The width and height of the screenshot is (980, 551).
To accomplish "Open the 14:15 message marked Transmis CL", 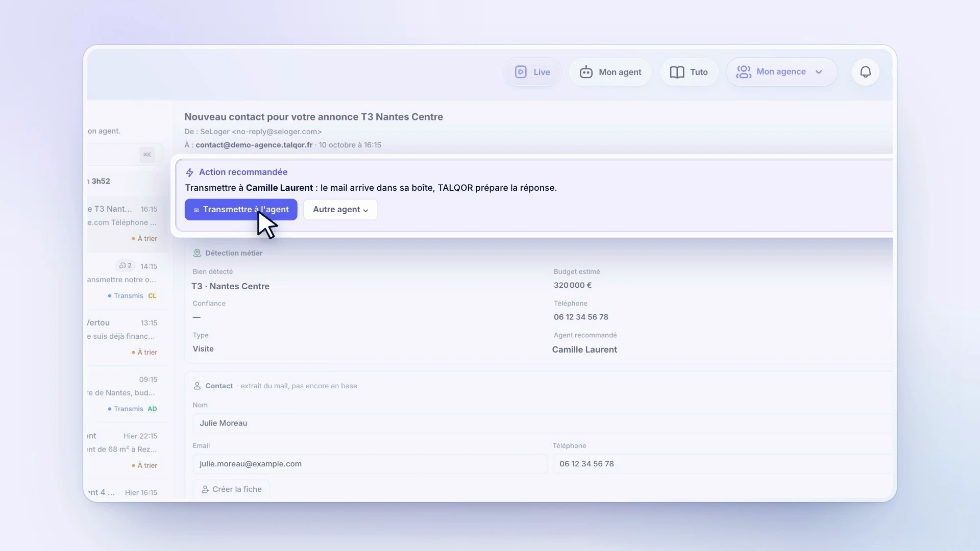I will tap(127, 281).
